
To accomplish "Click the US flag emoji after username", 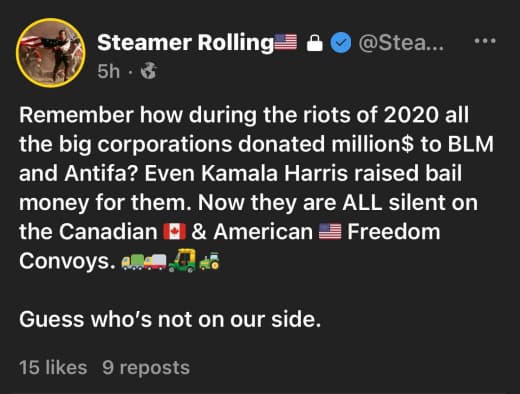I will [285, 42].
